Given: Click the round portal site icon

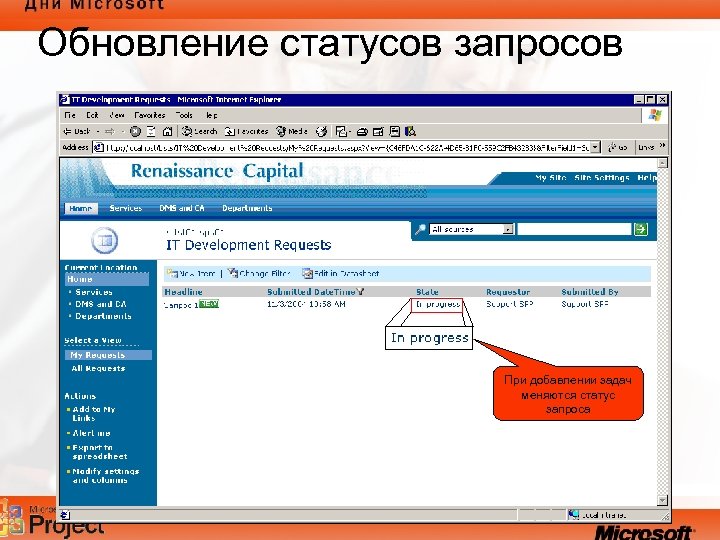Looking at the screenshot, I should pos(105,240).
